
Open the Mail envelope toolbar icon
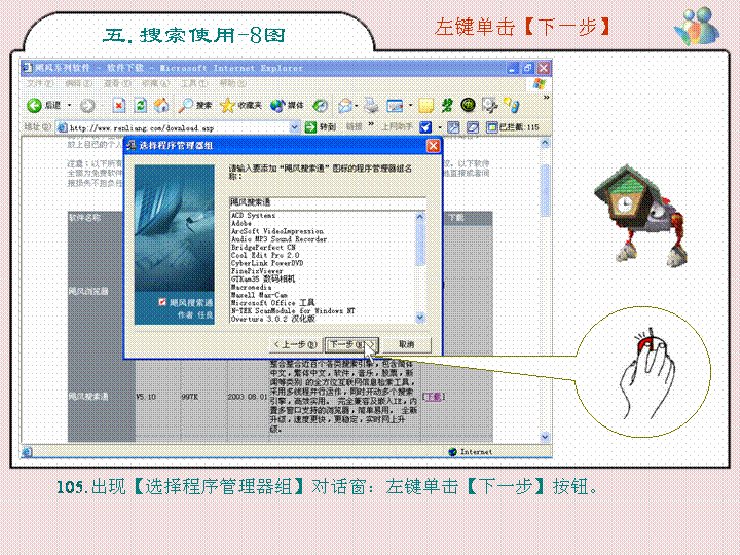pyautogui.click(x=344, y=105)
